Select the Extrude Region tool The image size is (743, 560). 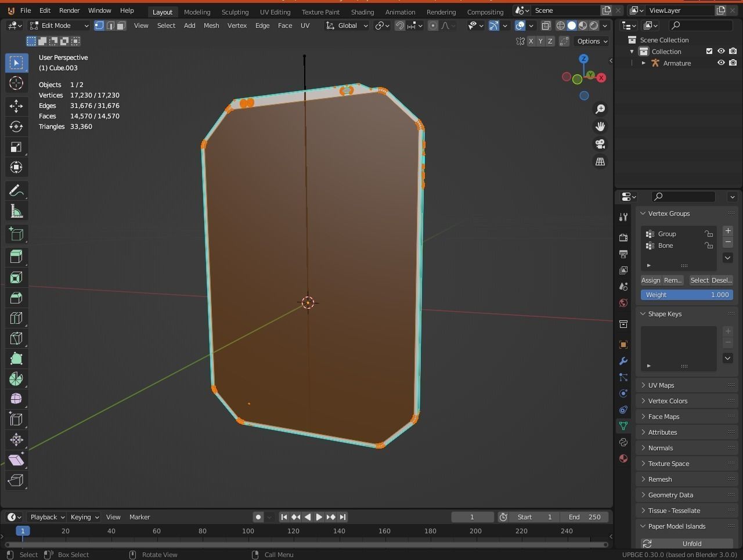pyautogui.click(x=16, y=257)
